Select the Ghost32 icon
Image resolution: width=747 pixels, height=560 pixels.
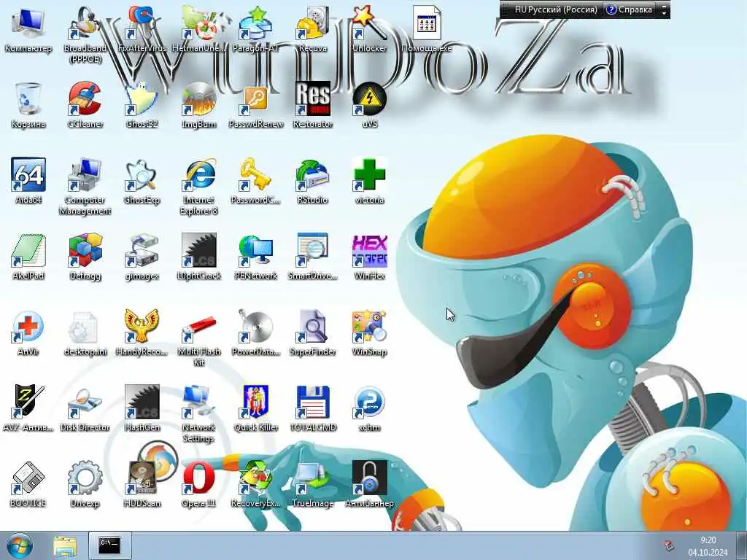tap(142, 105)
